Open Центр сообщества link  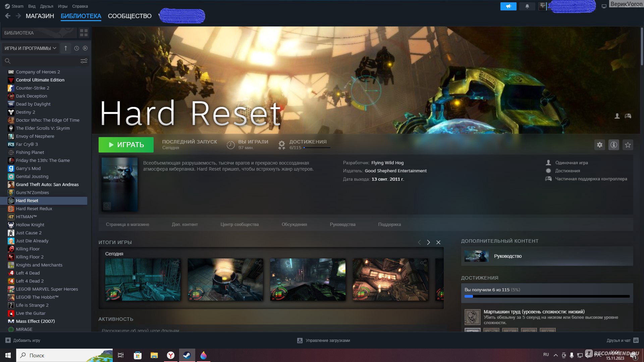pyautogui.click(x=239, y=225)
